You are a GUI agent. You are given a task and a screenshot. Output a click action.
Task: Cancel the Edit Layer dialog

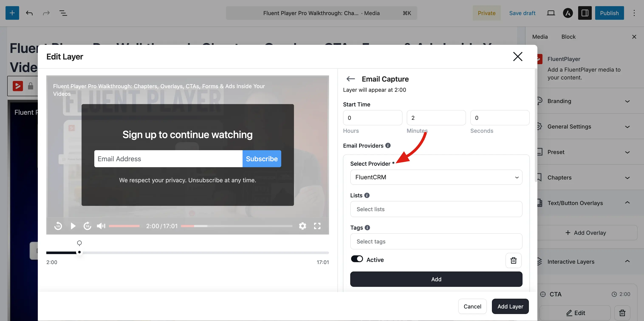(472, 307)
